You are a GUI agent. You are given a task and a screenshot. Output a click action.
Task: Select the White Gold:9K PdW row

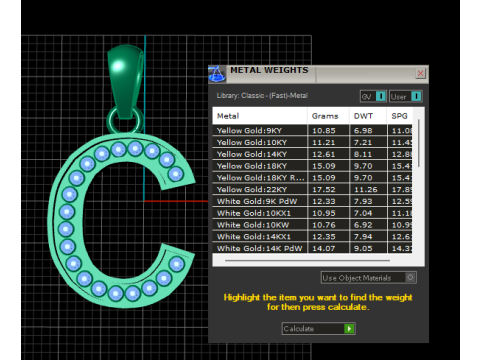click(312, 201)
